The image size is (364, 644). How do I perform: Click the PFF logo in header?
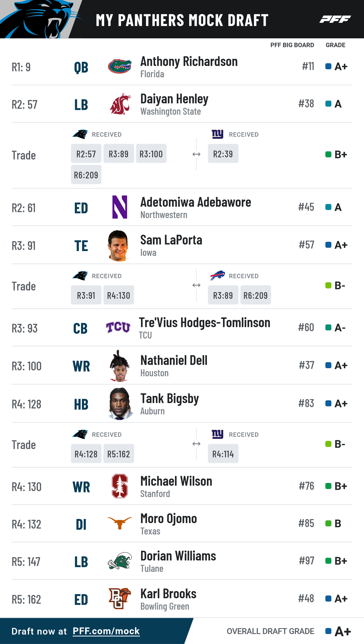click(x=335, y=19)
